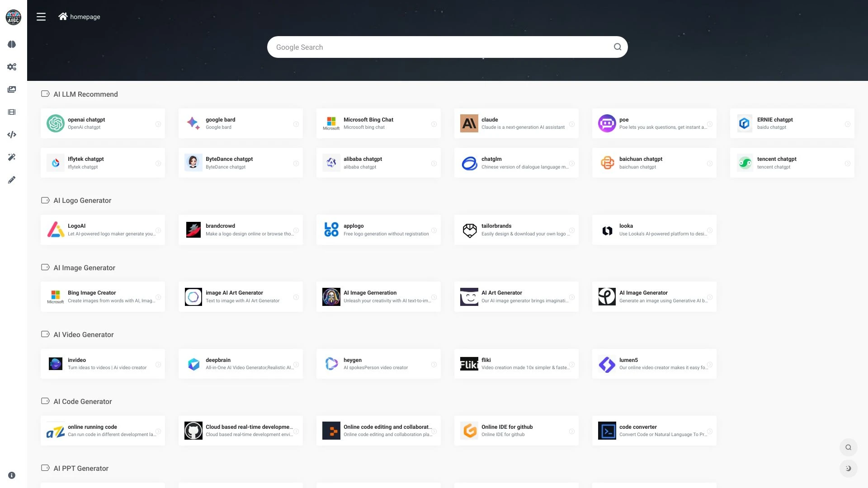Click the film strip icon in the sidebar
This screenshot has width=868, height=488.
tap(12, 112)
